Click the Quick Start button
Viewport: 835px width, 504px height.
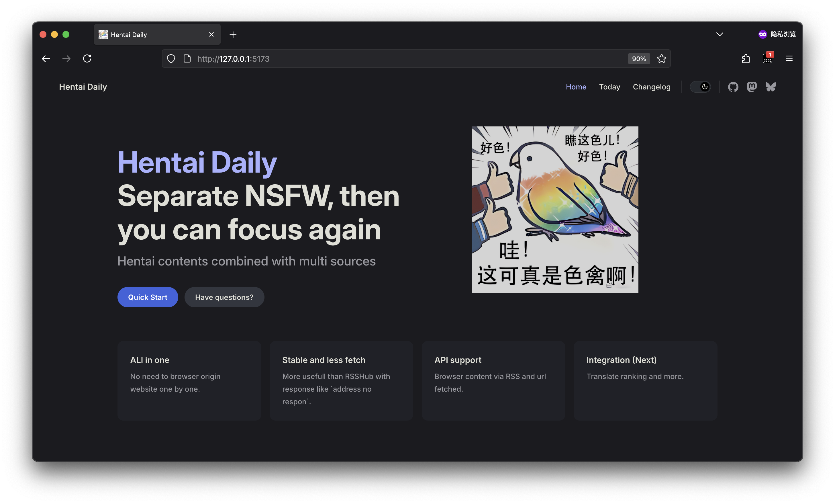(x=147, y=297)
